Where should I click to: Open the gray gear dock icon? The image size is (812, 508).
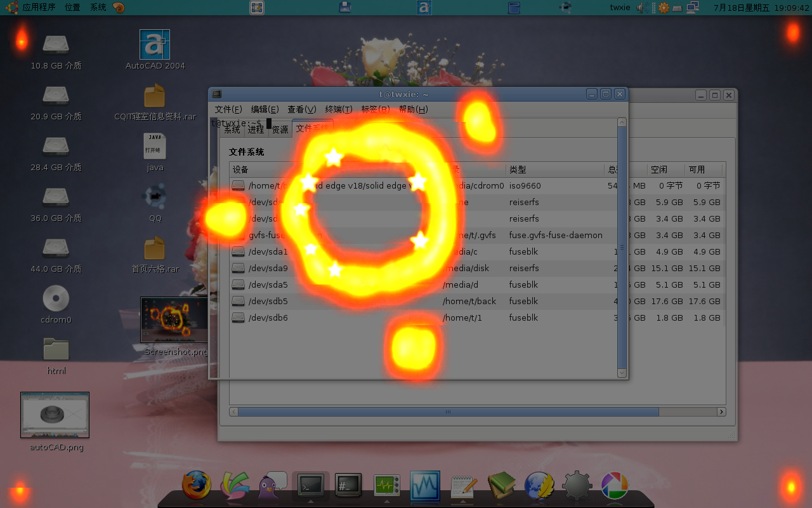point(577,486)
